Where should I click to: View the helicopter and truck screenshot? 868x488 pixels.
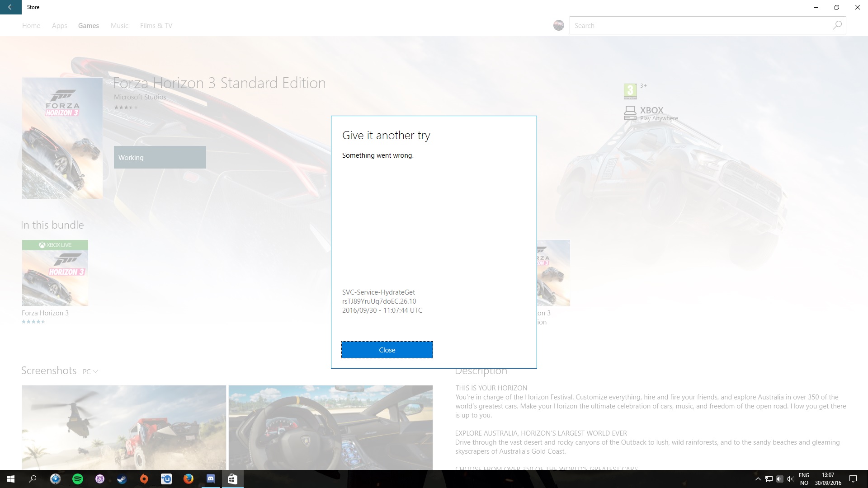124,427
